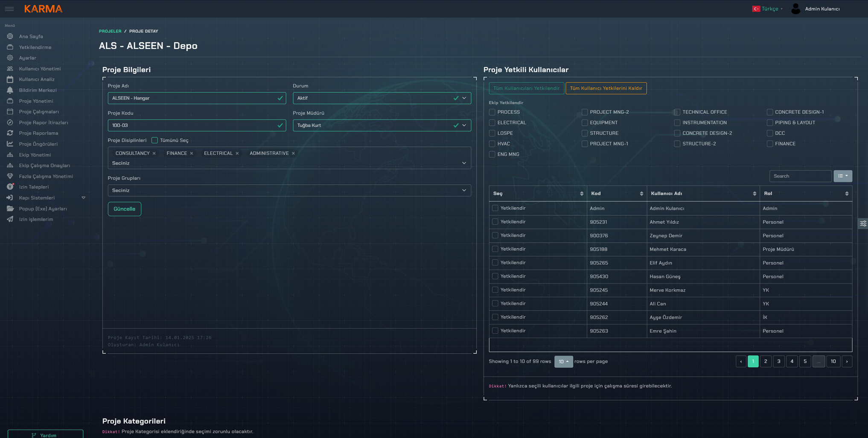Image resolution: width=868 pixels, height=438 pixels.
Task: Click the bell icon for Bildirim Merkezi
Action: click(10, 90)
